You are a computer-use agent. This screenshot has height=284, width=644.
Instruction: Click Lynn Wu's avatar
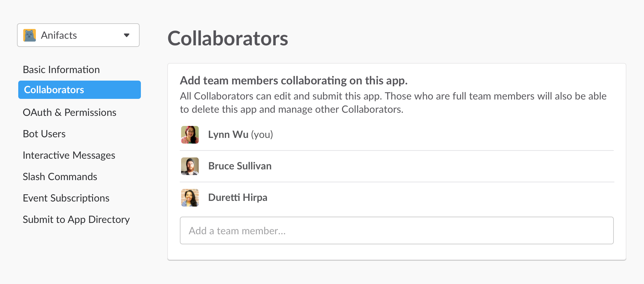click(190, 135)
